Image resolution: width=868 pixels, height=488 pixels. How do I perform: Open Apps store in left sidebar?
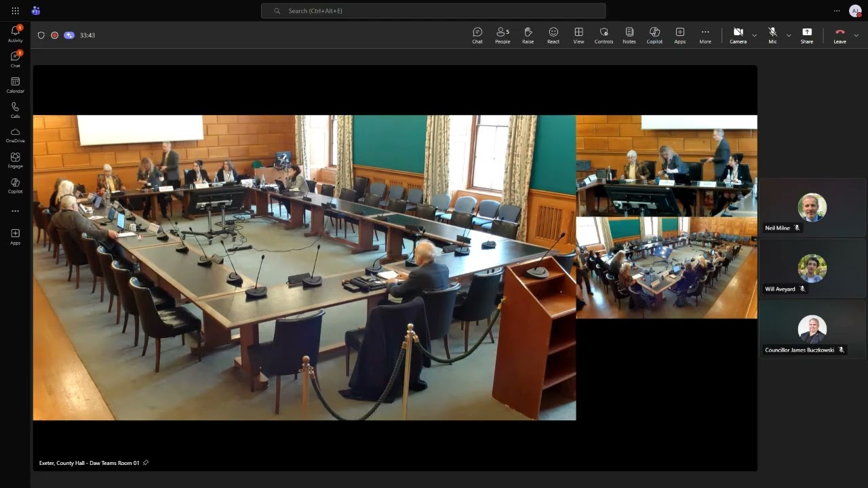(15, 237)
